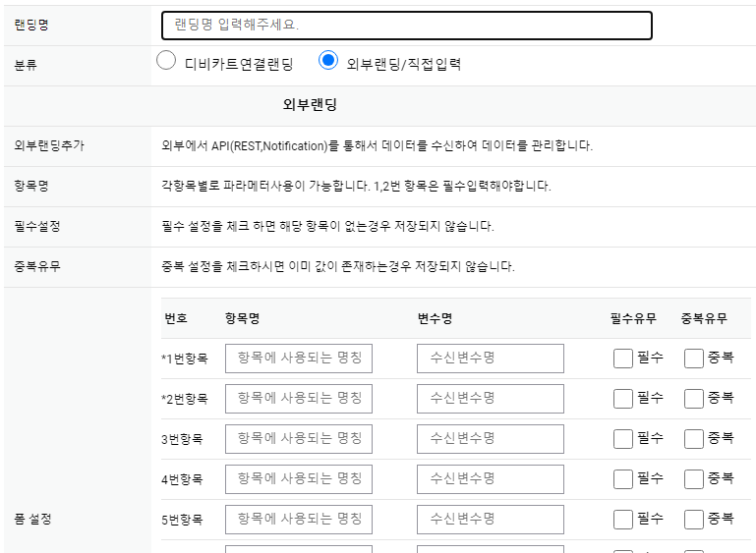Click the 2번항목 항목명 input field

[299, 399]
